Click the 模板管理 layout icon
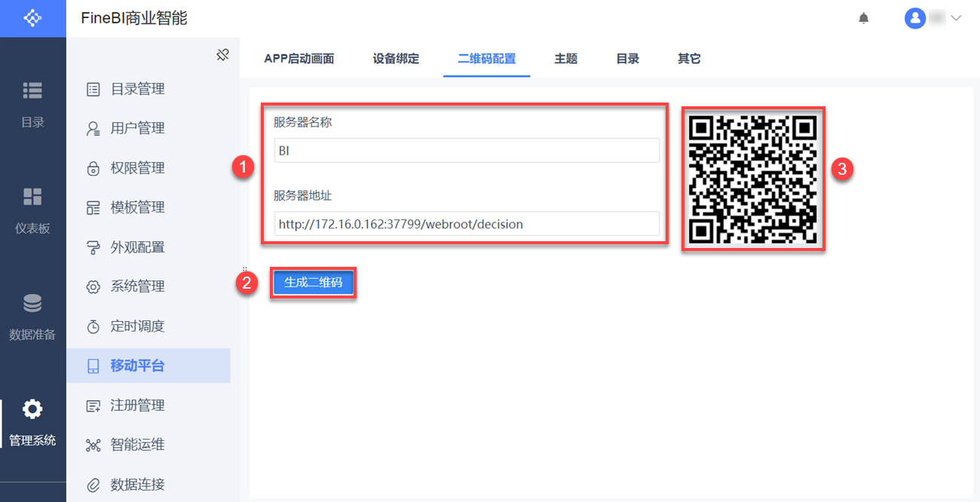980x502 pixels. 93,207
